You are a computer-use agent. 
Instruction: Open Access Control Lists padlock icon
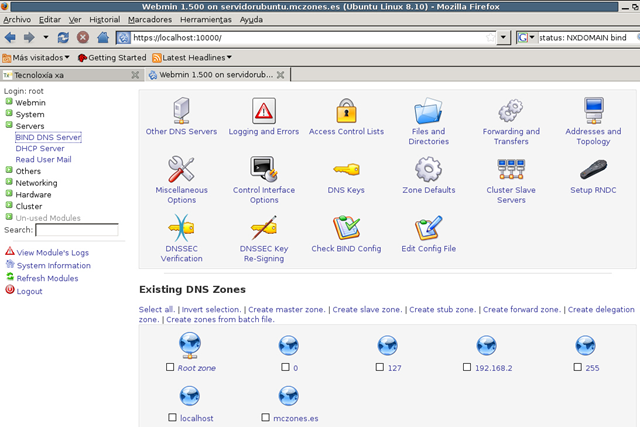[346, 110]
